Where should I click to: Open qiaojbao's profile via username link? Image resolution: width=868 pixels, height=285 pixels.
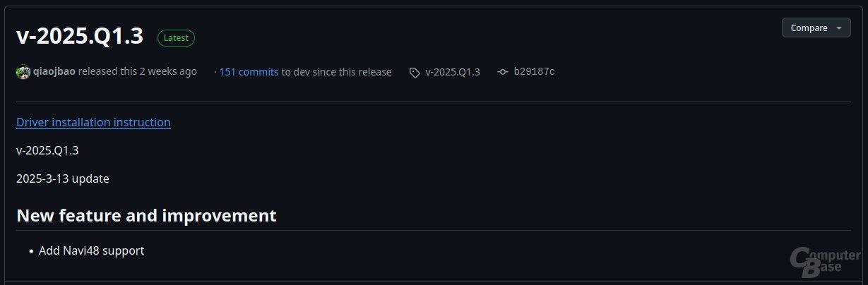click(54, 72)
